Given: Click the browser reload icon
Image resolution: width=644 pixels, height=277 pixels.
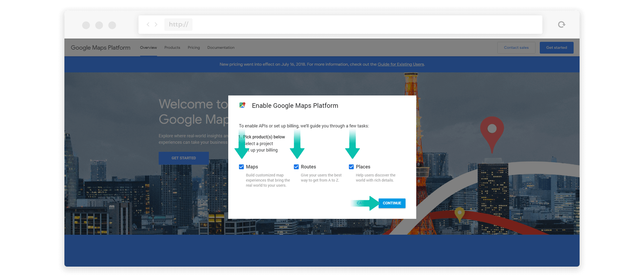Looking at the screenshot, I should (561, 24).
